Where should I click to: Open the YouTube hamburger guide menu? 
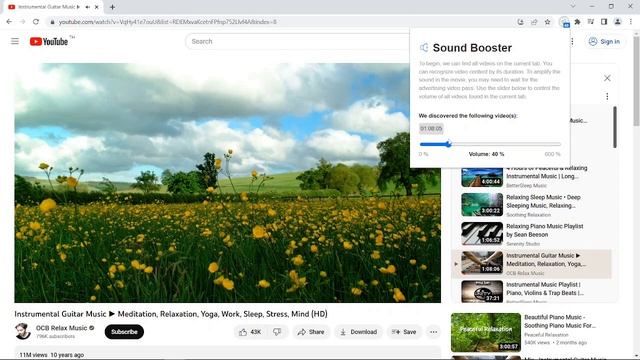coord(15,41)
